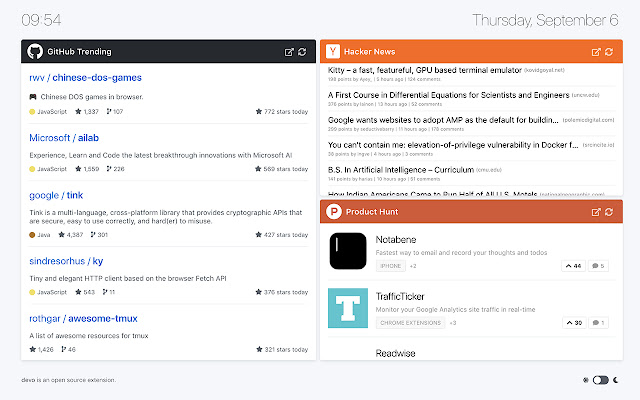Viewport: 640px width, 400px height.
Task: Click the Product Hunt logo icon
Action: (x=332, y=212)
